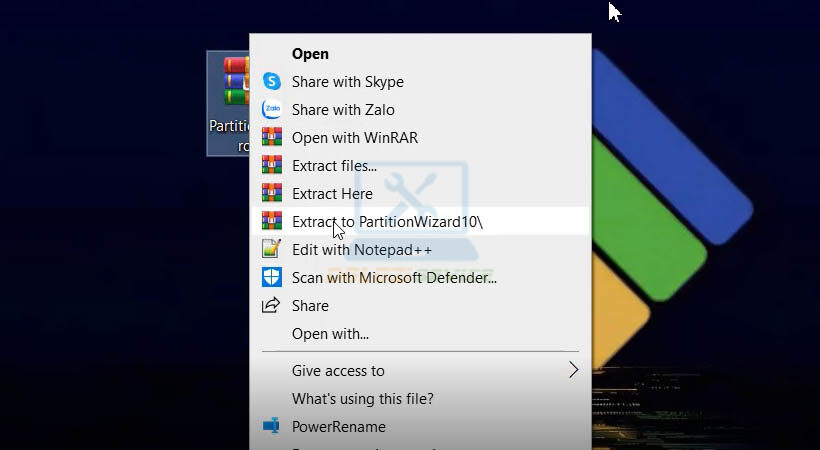
Task: Click the Skype icon in the context menu
Action: coord(271,81)
